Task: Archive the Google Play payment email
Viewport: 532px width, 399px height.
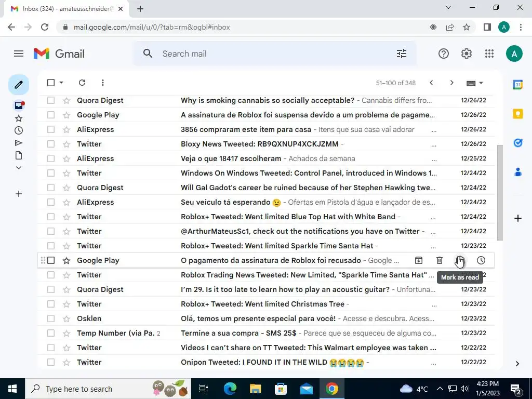Action: click(x=419, y=260)
